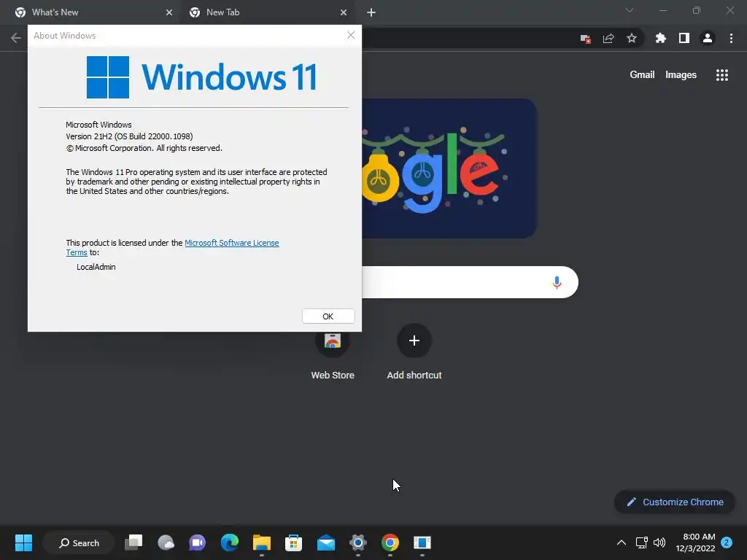This screenshot has height=560, width=747.
Task: Open volume tray icon
Action: coord(659,542)
